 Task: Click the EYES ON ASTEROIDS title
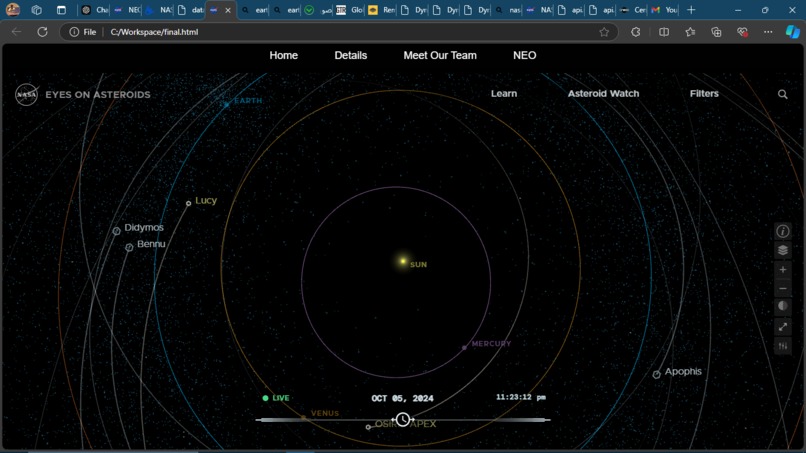coord(98,95)
